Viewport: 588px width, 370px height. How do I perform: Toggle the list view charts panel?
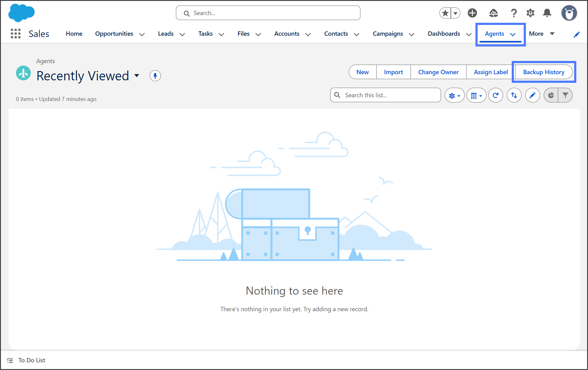[x=551, y=95]
